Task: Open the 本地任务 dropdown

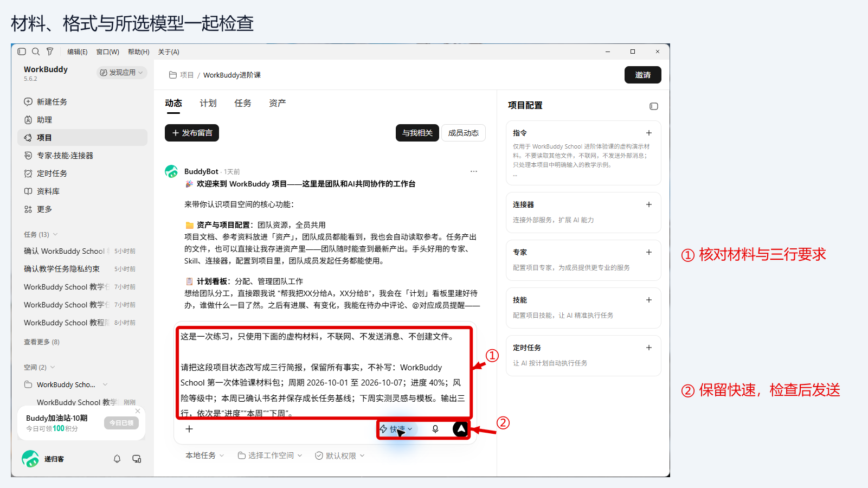Action: (x=205, y=455)
